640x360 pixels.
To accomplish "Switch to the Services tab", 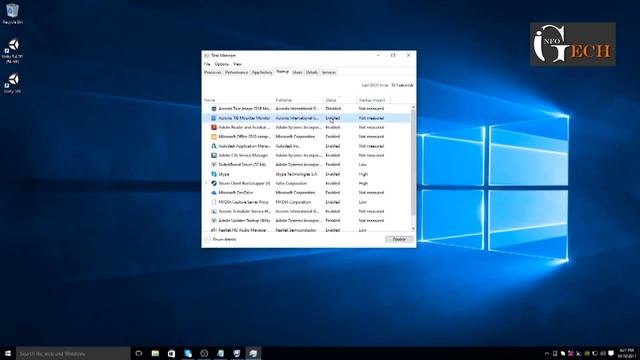I will [x=329, y=72].
